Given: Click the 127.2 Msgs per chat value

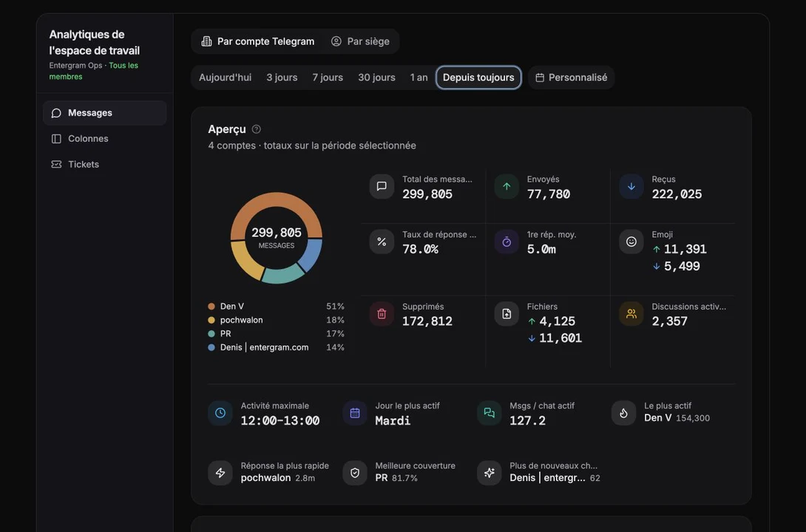Looking at the screenshot, I should tap(527, 420).
